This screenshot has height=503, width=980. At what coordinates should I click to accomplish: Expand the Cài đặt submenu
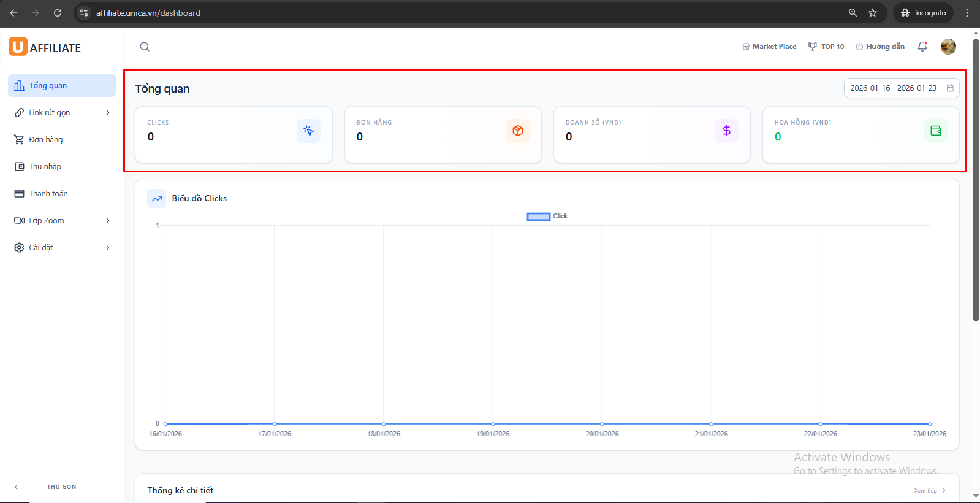click(62, 248)
